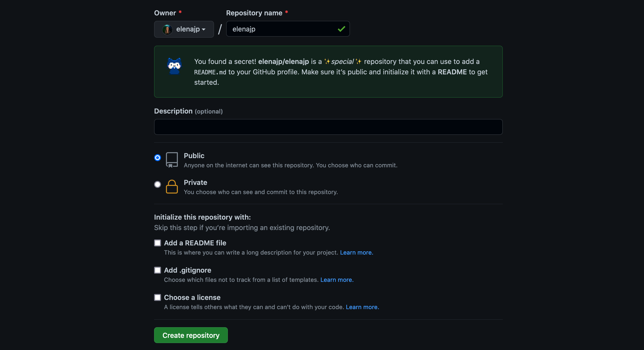Click the Repository name input field
The height and width of the screenshot is (350, 644).
point(283,29)
